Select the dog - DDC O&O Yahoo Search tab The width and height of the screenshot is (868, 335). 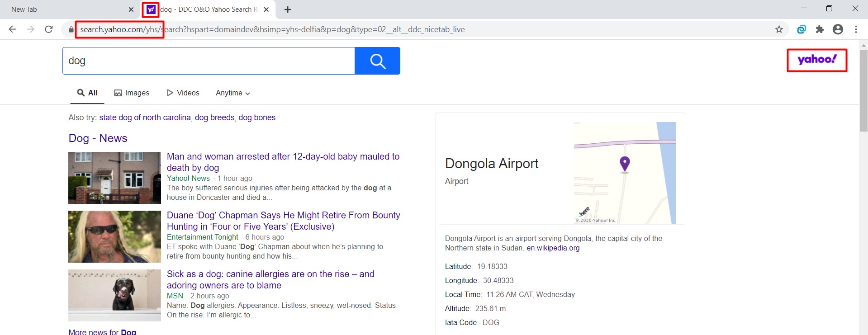tap(209, 9)
